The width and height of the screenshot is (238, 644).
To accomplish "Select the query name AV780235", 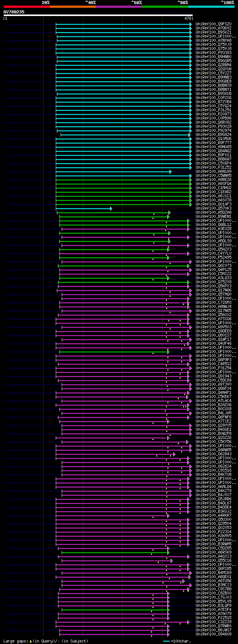I will tap(14, 12).
